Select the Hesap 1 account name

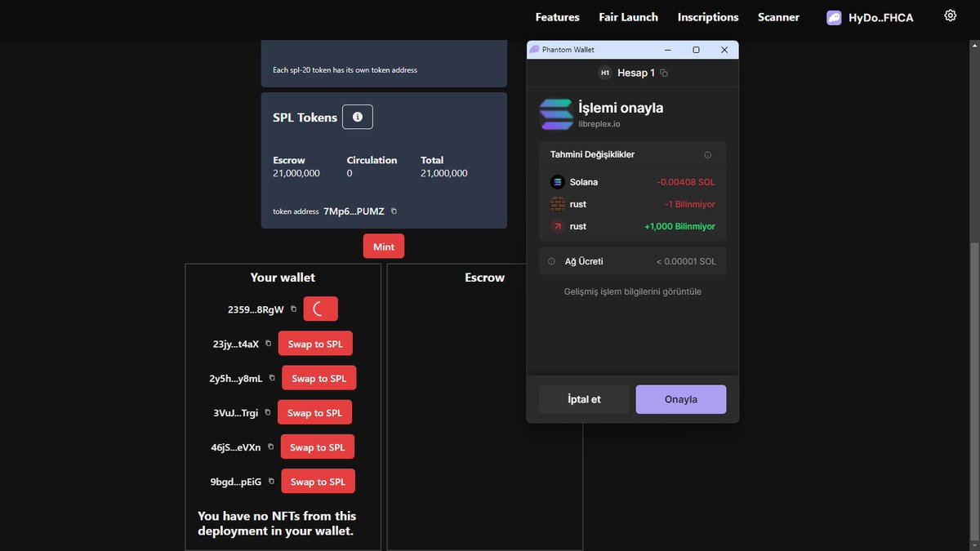point(636,73)
